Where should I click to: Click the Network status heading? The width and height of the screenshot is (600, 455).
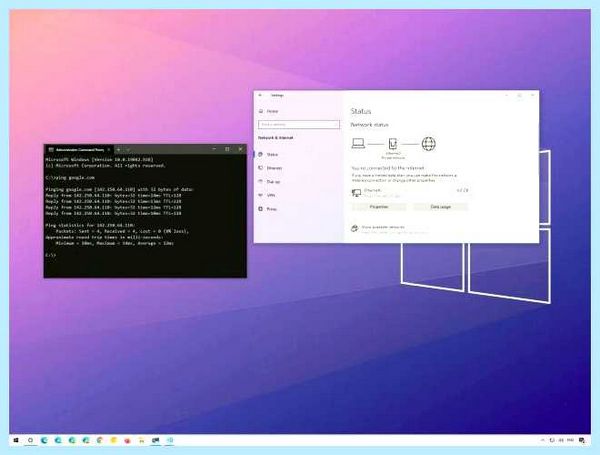(x=370, y=125)
